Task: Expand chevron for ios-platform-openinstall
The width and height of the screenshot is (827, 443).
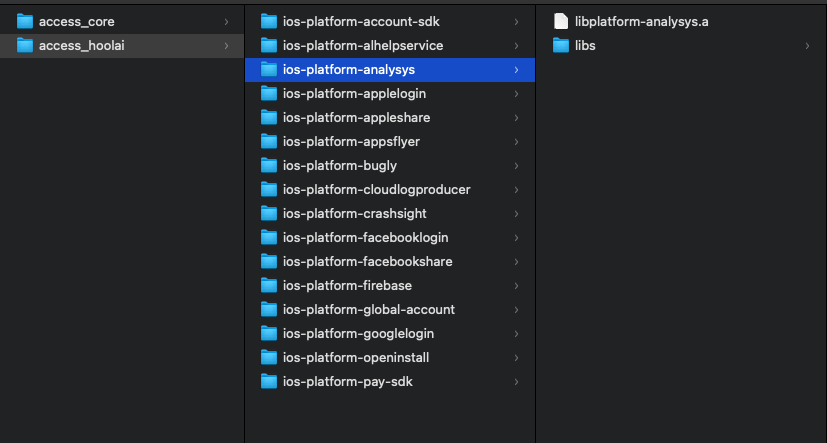Action: click(516, 358)
